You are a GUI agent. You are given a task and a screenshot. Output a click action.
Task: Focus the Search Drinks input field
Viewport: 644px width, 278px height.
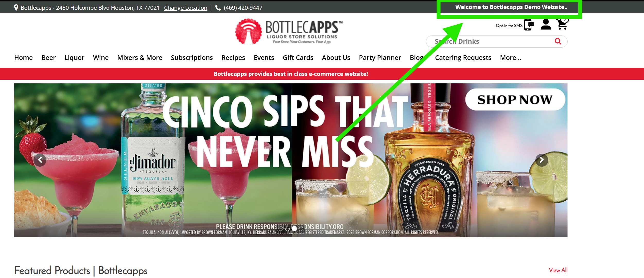489,41
